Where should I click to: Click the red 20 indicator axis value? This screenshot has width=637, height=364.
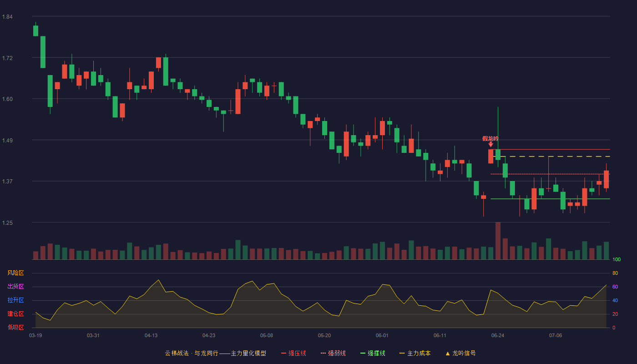[615, 314]
